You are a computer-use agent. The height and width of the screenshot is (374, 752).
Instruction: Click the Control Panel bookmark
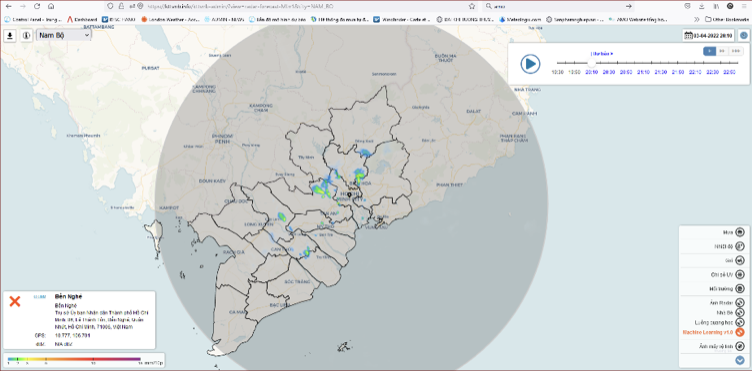coord(33,20)
